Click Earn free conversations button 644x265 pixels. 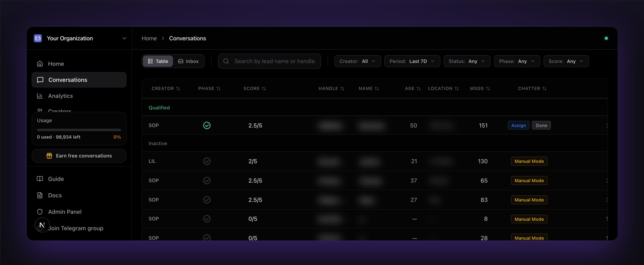(x=79, y=156)
